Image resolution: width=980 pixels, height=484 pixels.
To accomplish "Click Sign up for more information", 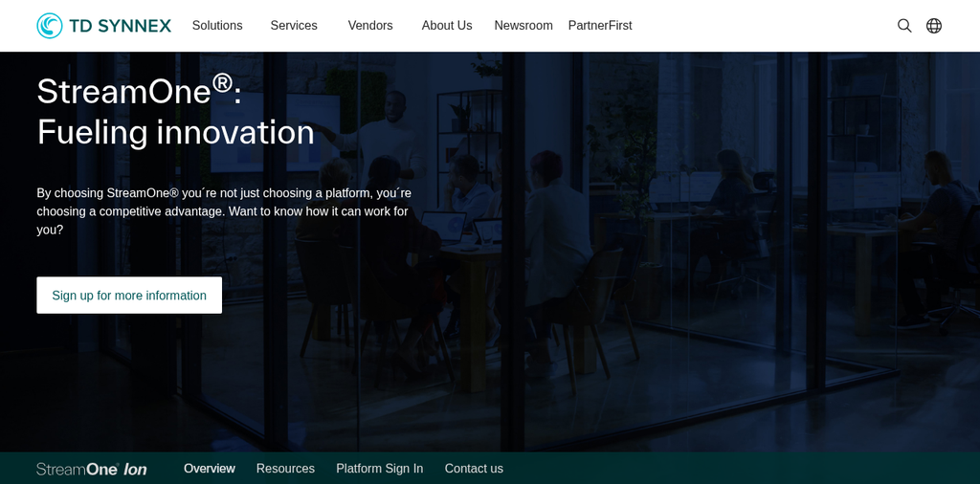I will [x=129, y=296].
